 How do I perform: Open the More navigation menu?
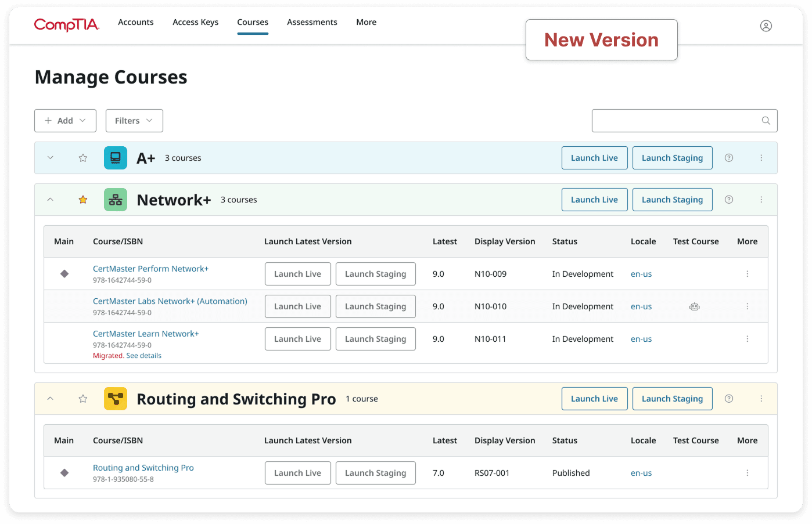point(367,22)
